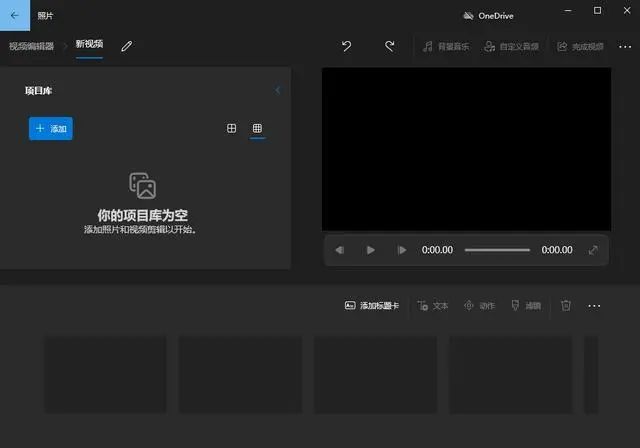Image resolution: width=640 pixels, height=448 pixels.
Task: Switch library to small thumbnails grid view
Action: pyautogui.click(x=257, y=129)
